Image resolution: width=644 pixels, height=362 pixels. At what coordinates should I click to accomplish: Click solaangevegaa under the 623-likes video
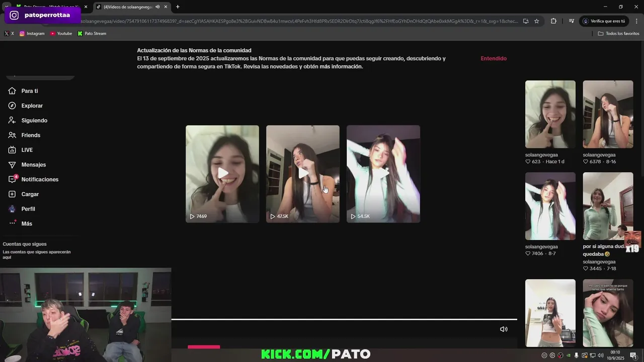pyautogui.click(x=541, y=155)
